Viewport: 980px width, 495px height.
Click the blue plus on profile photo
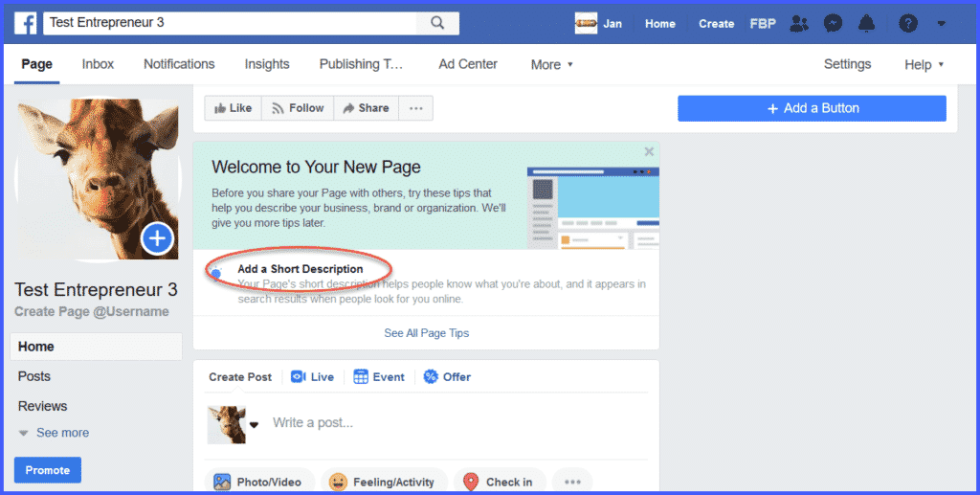pos(157,238)
